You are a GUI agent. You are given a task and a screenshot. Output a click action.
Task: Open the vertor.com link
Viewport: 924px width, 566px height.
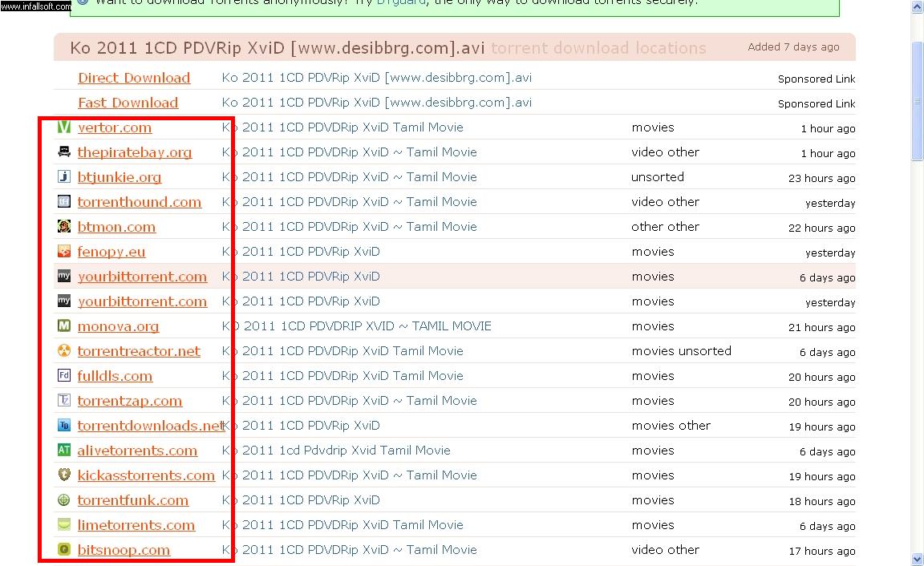click(x=115, y=127)
